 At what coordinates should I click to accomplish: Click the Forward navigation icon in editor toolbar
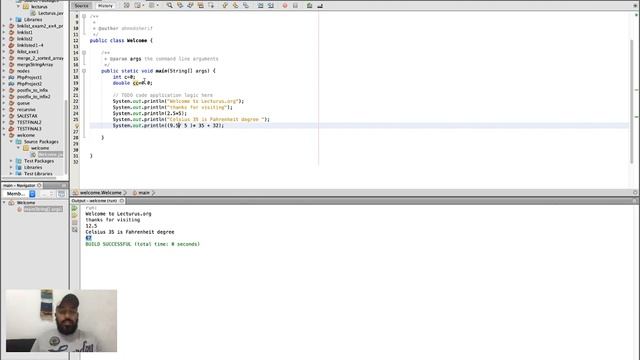[151, 6]
